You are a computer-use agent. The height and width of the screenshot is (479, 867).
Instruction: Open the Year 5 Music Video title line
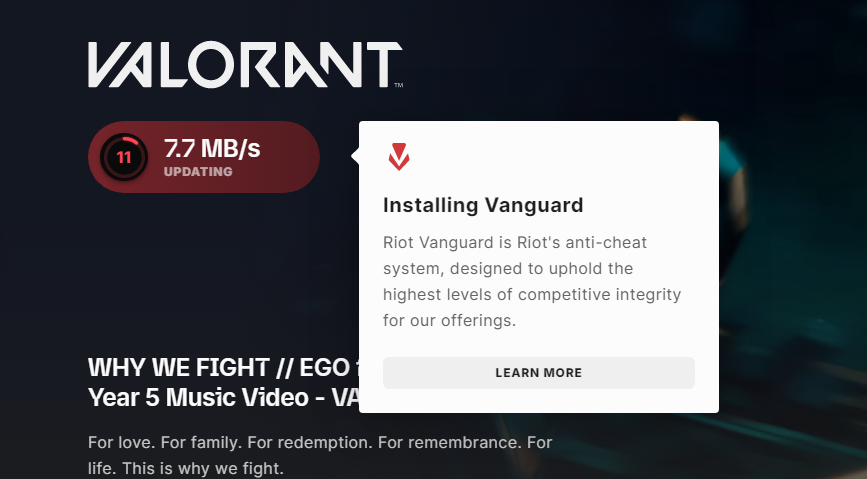223,398
